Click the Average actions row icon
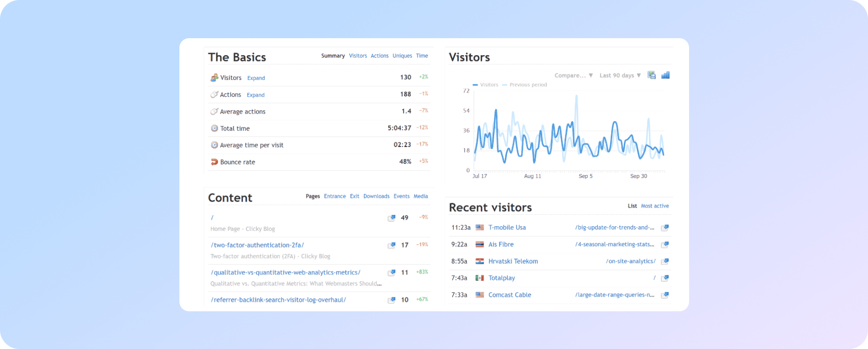868x349 pixels. [x=214, y=112]
